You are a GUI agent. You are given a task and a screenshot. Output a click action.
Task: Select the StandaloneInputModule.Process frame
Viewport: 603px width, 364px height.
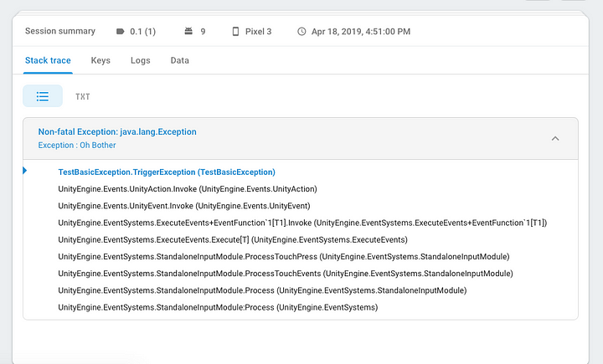(x=262, y=290)
